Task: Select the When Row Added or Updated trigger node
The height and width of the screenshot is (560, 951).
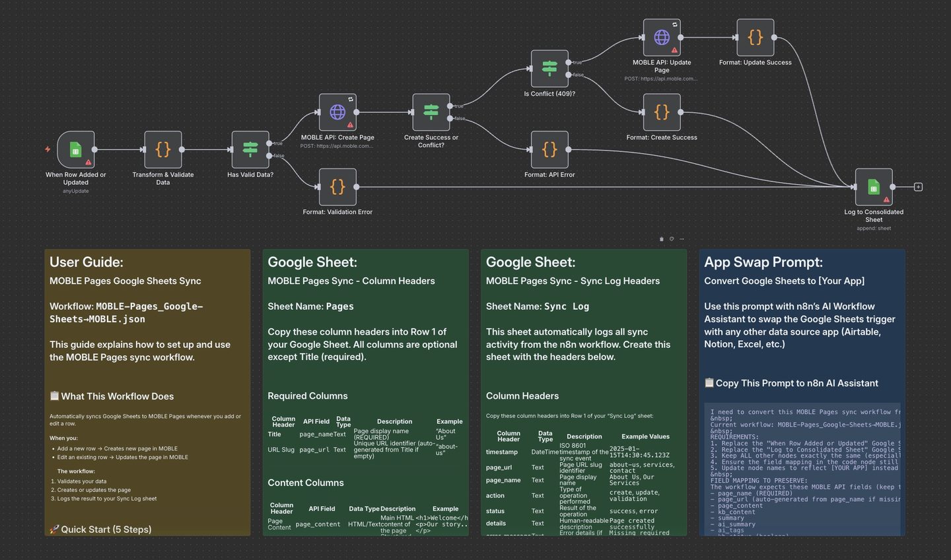Action: [75, 150]
